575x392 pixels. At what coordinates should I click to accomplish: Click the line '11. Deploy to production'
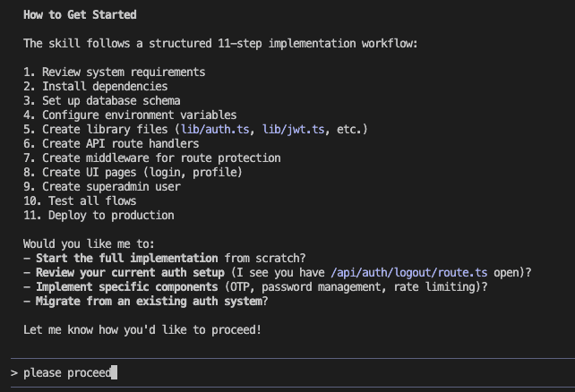point(99,215)
